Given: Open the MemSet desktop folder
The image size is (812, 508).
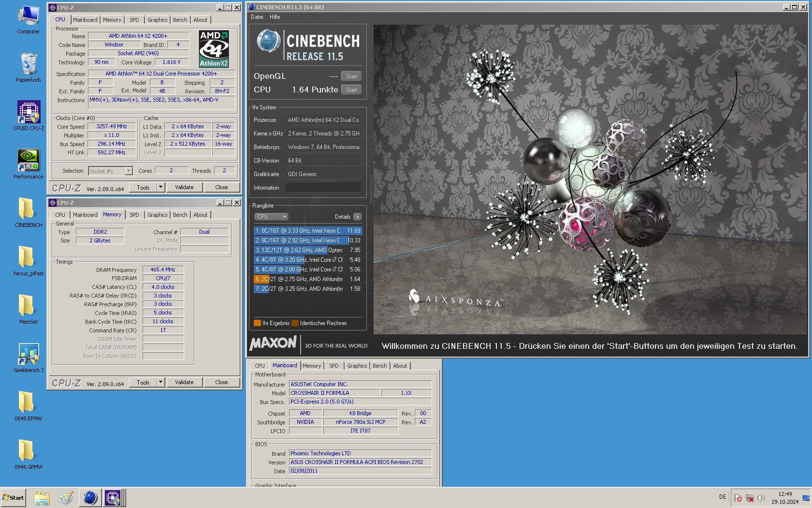Looking at the screenshot, I should pyautogui.click(x=28, y=310).
